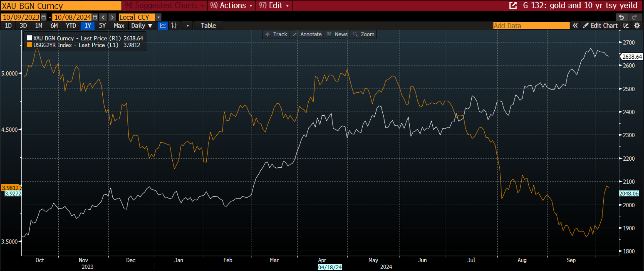Collapse panel with double chevron icon
644x271 pixels.
pos(575,25)
